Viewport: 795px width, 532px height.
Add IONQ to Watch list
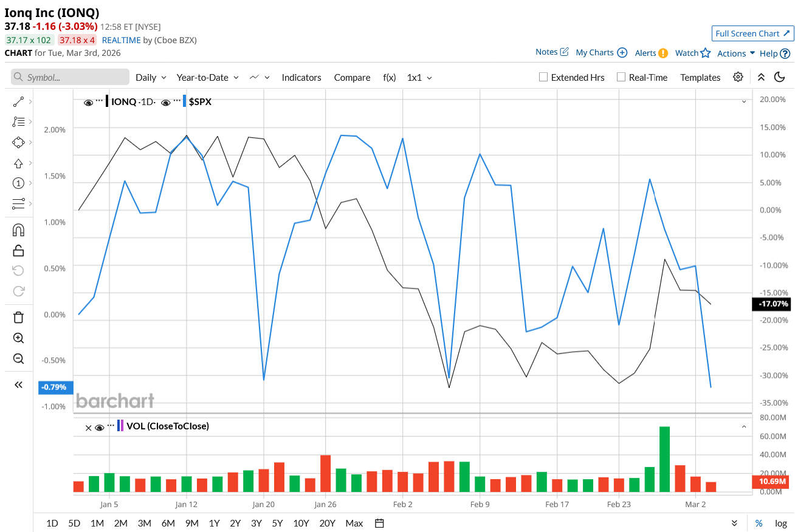(693, 53)
